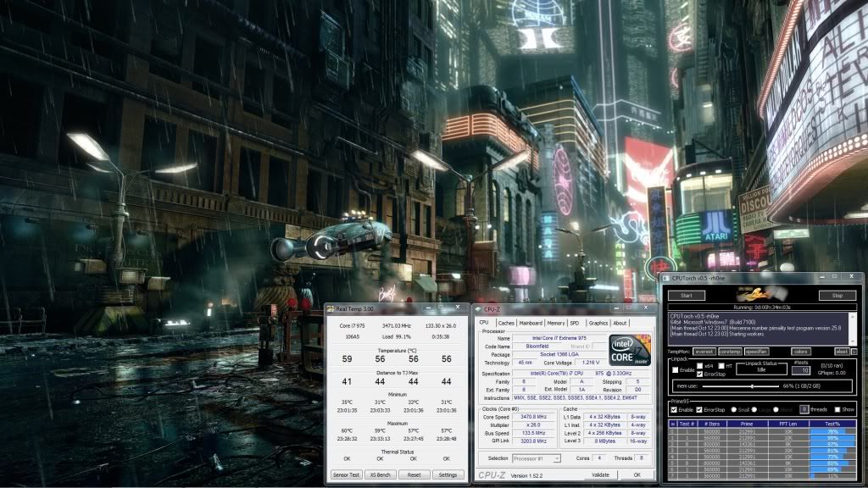This screenshot has width=868, height=488.
Task: Click the Level 3 cache value 8 MBytes
Action: (x=604, y=441)
